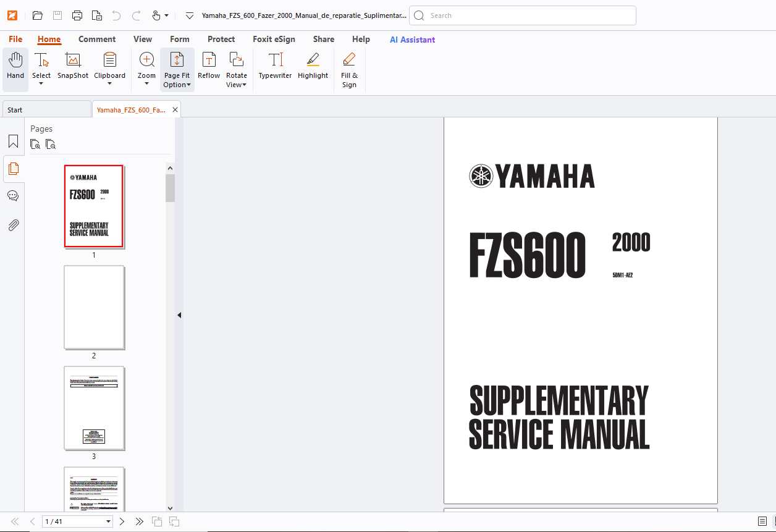Viewport: 776px width, 532px height.
Task: Open the Customize Quick Access toolbar arrow
Action: (x=190, y=15)
